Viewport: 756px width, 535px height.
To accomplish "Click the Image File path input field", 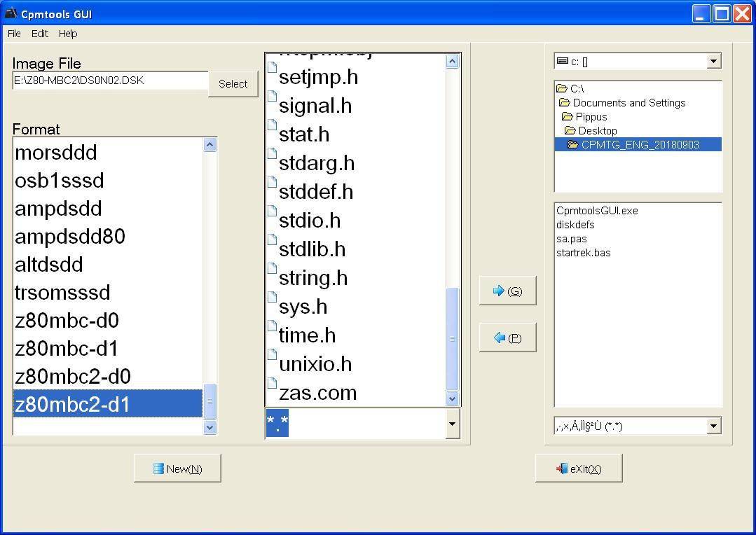I will pos(110,81).
